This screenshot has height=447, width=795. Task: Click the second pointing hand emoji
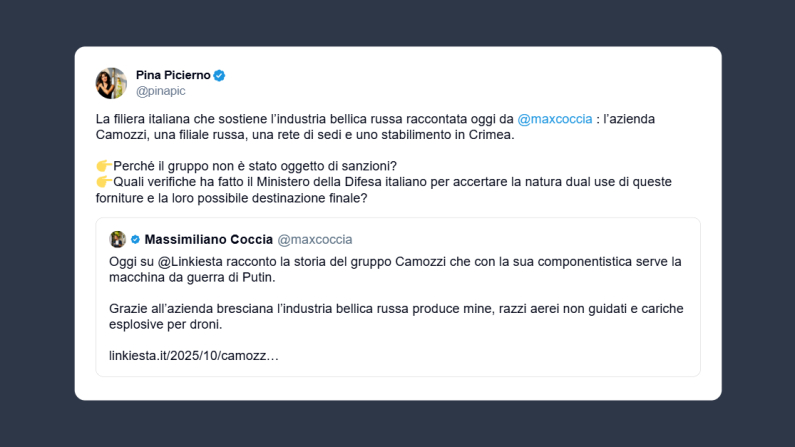tap(103, 181)
